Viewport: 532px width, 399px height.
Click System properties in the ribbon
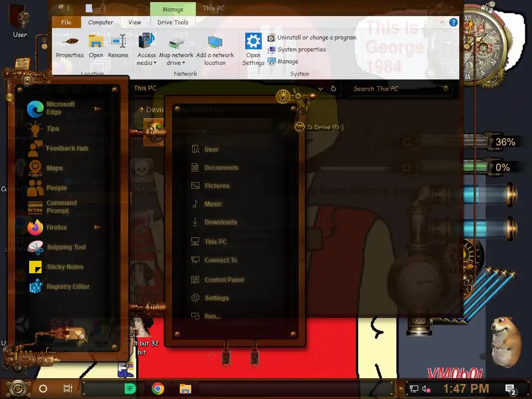pyautogui.click(x=297, y=49)
